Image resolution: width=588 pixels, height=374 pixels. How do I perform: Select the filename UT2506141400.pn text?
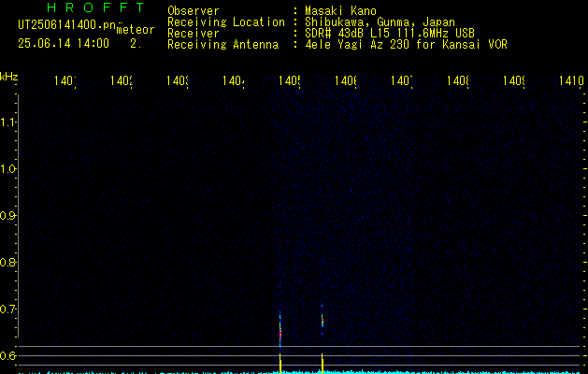(x=67, y=25)
